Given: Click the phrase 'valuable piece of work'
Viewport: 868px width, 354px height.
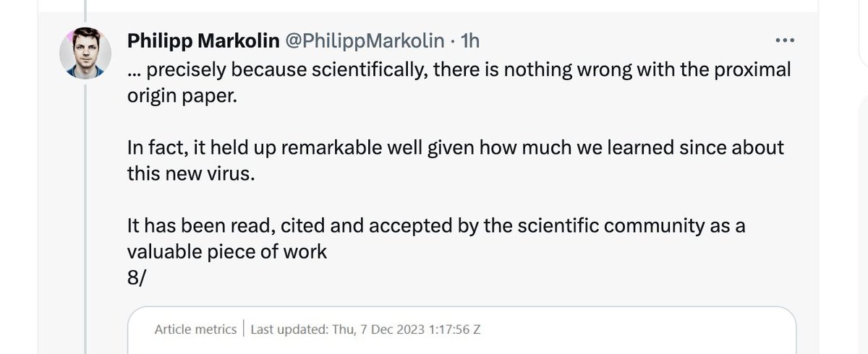Looking at the screenshot, I should pyautogui.click(x=227, y=253).
